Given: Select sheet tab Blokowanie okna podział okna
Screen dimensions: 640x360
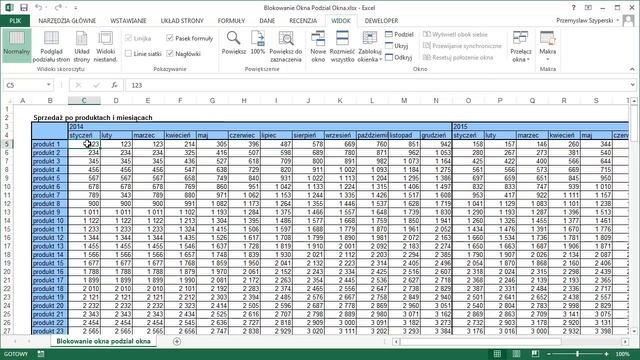Looking at the screenshot, I should pos(103,341).
